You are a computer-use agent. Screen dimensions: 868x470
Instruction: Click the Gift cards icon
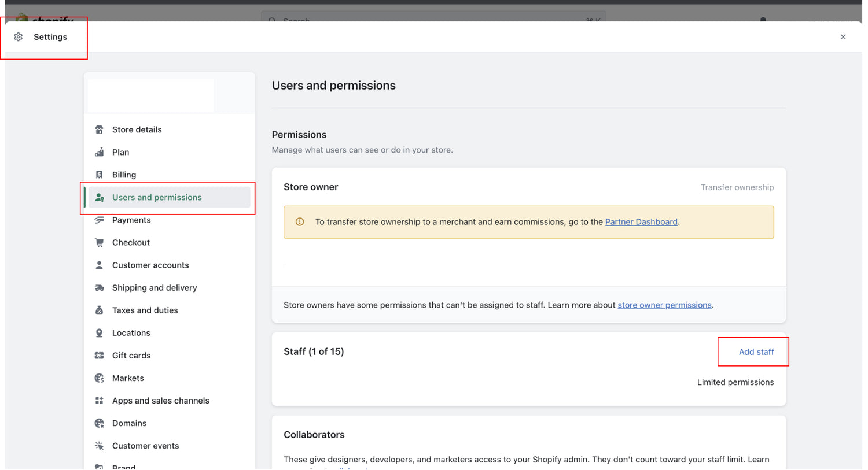pos(99,356)
